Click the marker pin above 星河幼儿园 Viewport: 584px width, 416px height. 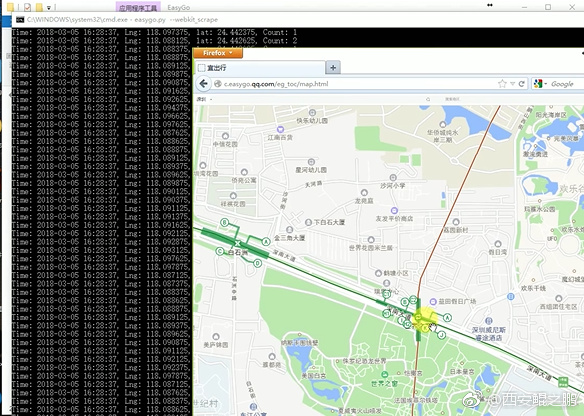tap(311, 162)
